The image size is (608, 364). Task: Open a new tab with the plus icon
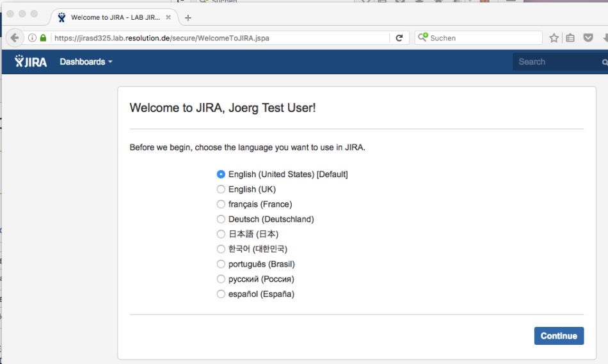click(x=188, y=18)
